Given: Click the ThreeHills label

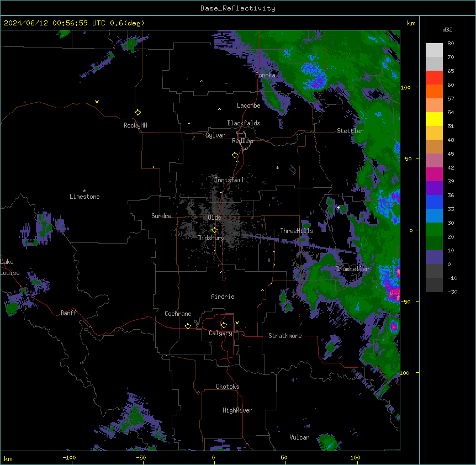Looking at the screenshot, I should coord(297,231).
